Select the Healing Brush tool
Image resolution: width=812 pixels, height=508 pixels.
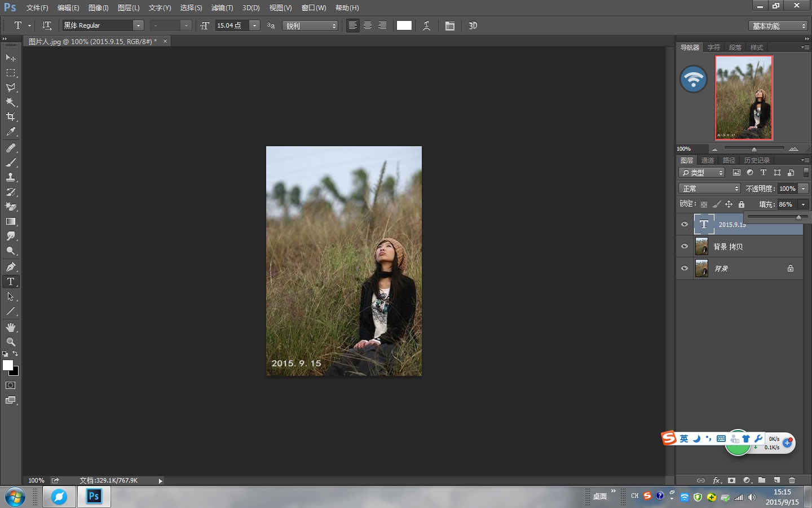pos(11,148)
